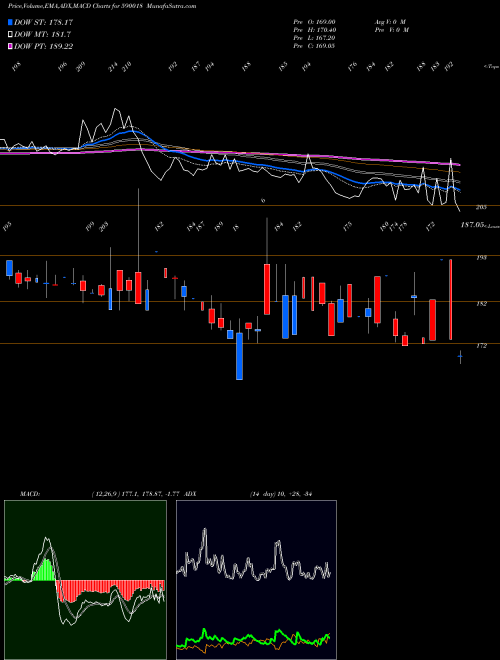This screenshot has height=660, width=500.
Task: Click the '214' top label above the price peak
Action: tap(112, 67)
